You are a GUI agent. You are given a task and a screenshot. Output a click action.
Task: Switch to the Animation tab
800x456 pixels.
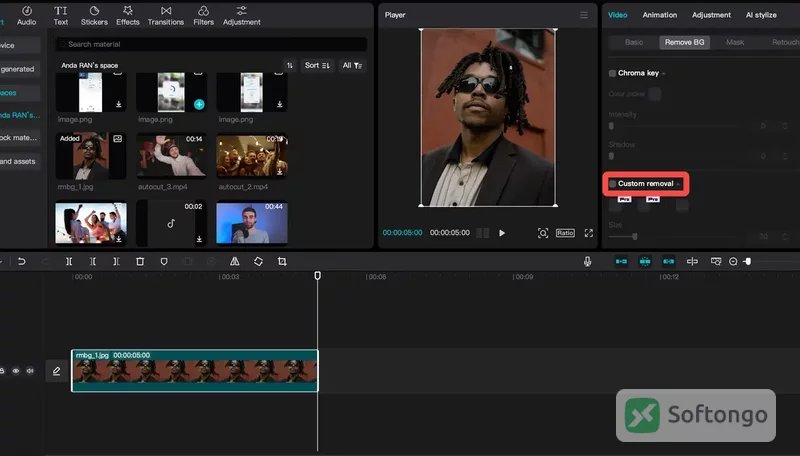pyautogui.click(x=660, y=15)
